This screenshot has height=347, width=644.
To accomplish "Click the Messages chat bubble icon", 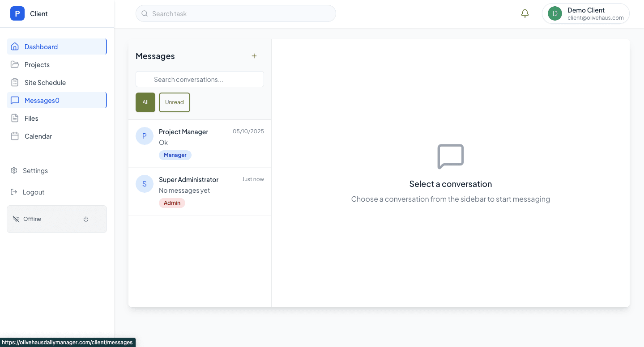I will pyautogui.click(x=15, y=100).
